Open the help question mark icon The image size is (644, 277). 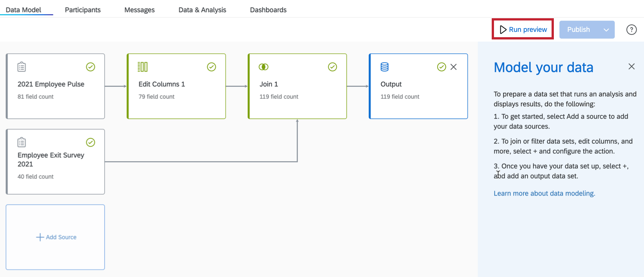(x=631, y=30)
